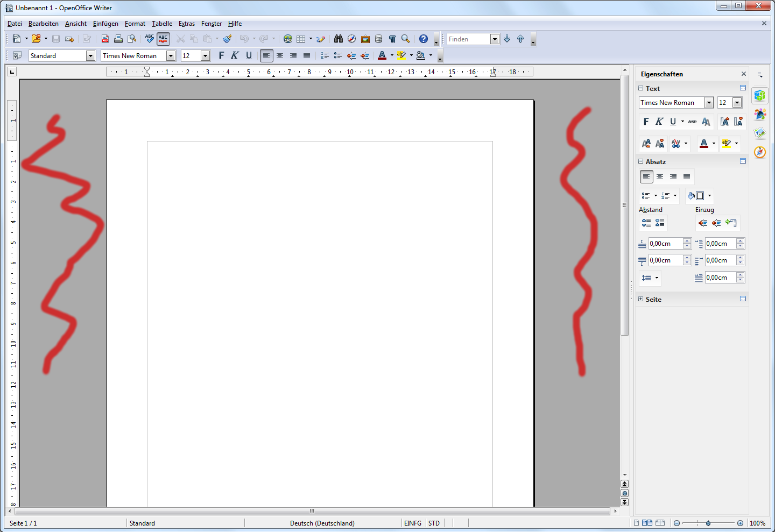Toggle bold in the formatting toolbar
Screen dimensions: 775x532
221,55
